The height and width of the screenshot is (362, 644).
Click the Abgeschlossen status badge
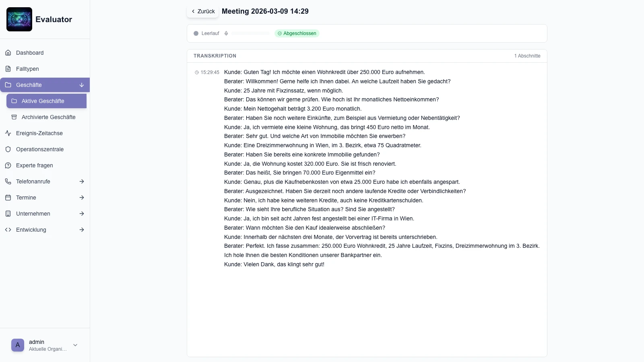[x=297, y=33]
